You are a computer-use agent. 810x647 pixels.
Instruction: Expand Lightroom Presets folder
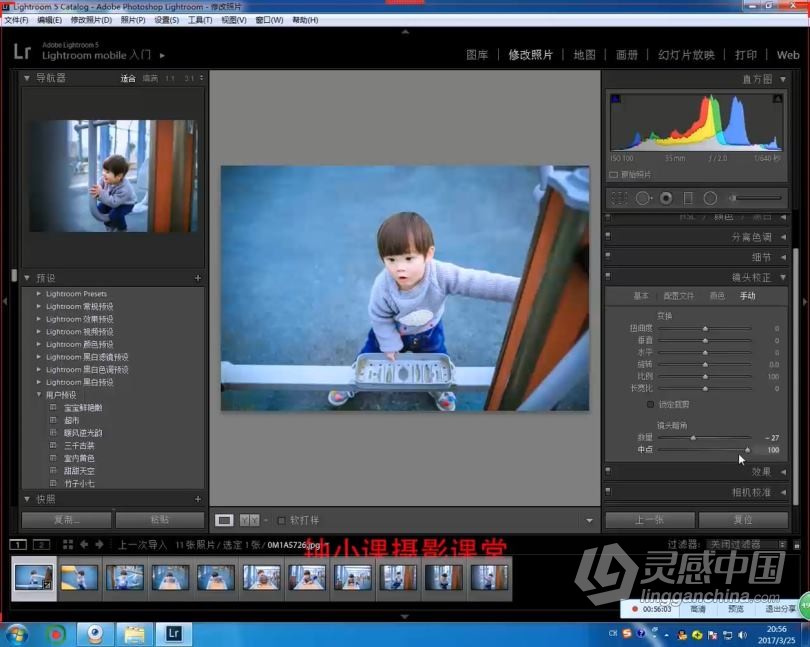coord(39,294)
